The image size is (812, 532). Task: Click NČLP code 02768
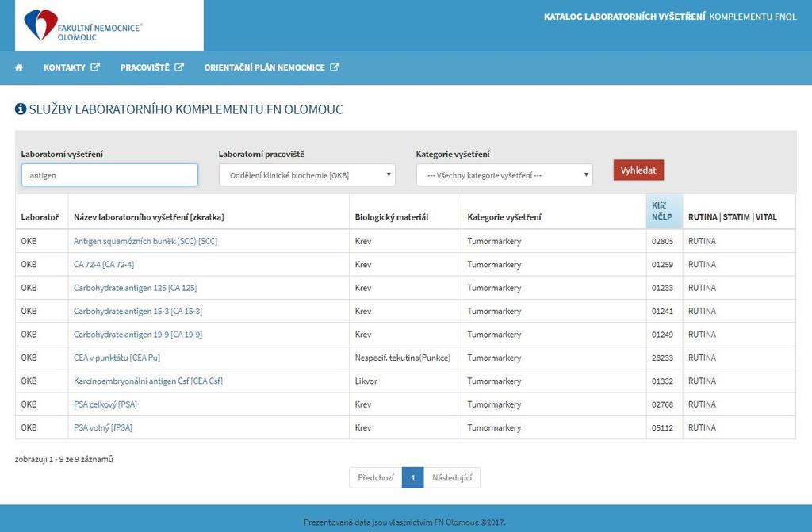(x=662, y=404)
